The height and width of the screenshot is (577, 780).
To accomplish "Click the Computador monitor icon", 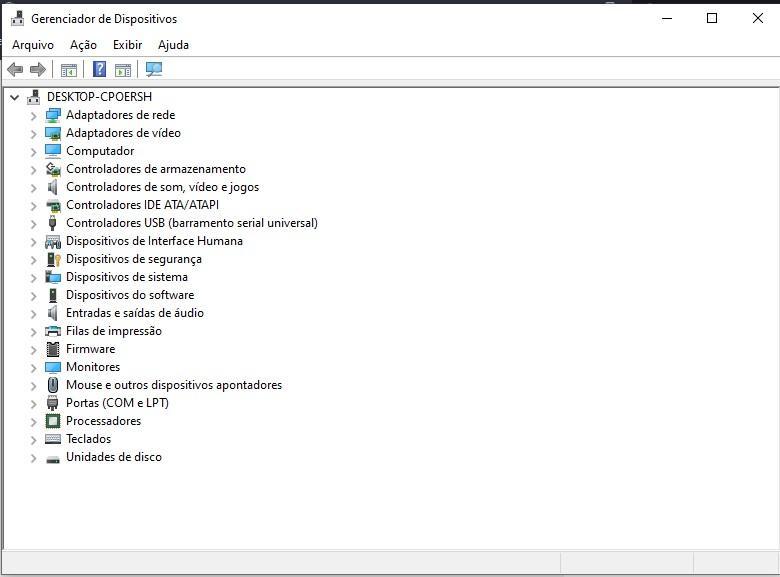I will 53,151.
